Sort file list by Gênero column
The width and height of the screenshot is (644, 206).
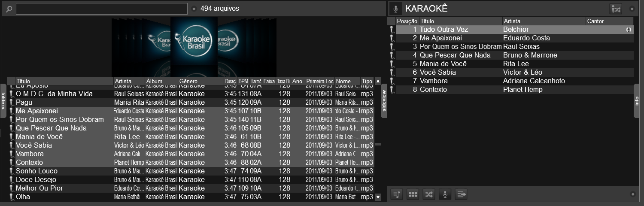coord(200,81)
